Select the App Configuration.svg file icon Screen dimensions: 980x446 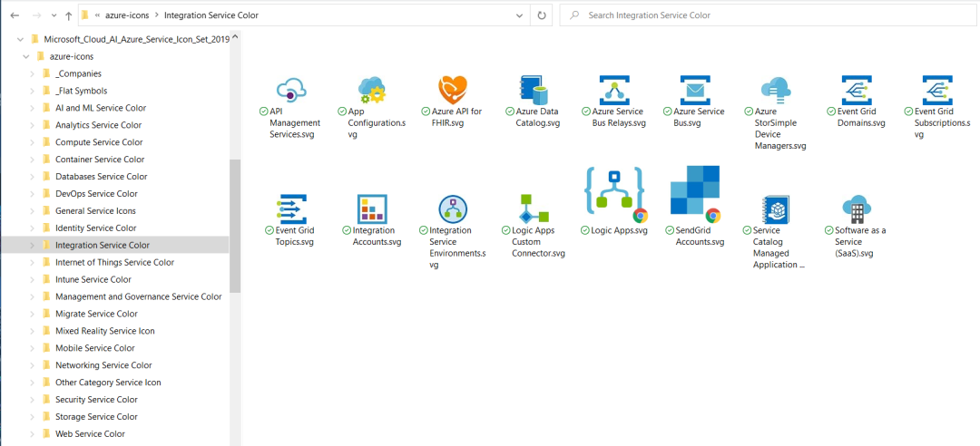point(373,90)
